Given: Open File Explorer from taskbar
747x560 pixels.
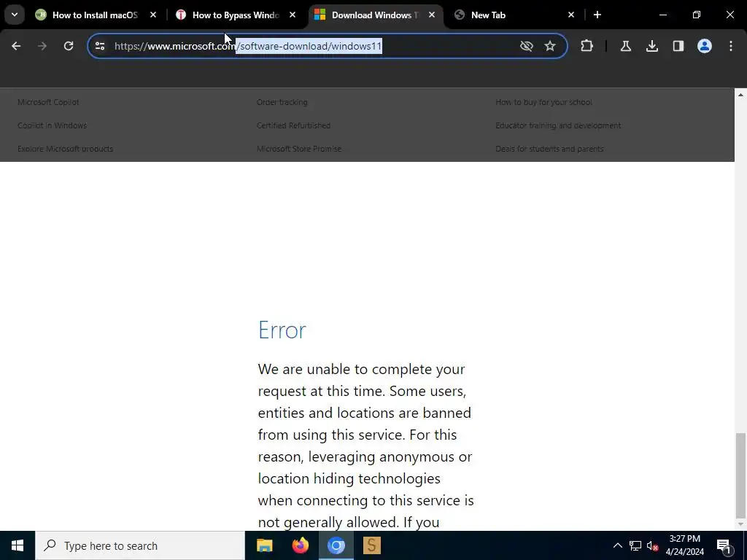Looking at the screenshot, I should tap(264, 545).
